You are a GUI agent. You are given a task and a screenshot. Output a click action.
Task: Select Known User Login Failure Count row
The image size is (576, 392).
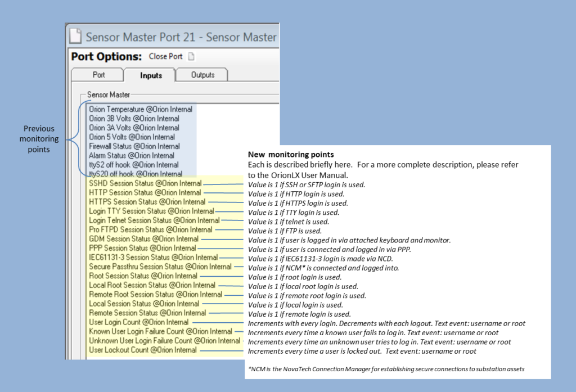pyautogui.click(x=160, y=331)
